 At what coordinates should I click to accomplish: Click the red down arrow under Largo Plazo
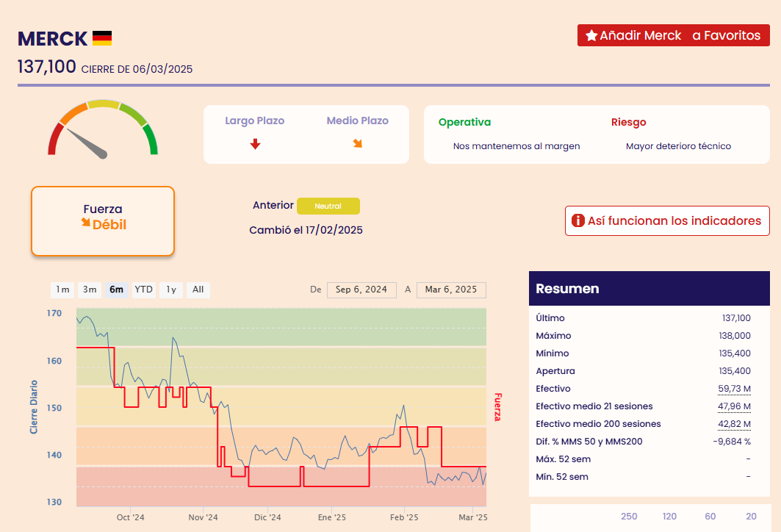click(x=256, y=145)
